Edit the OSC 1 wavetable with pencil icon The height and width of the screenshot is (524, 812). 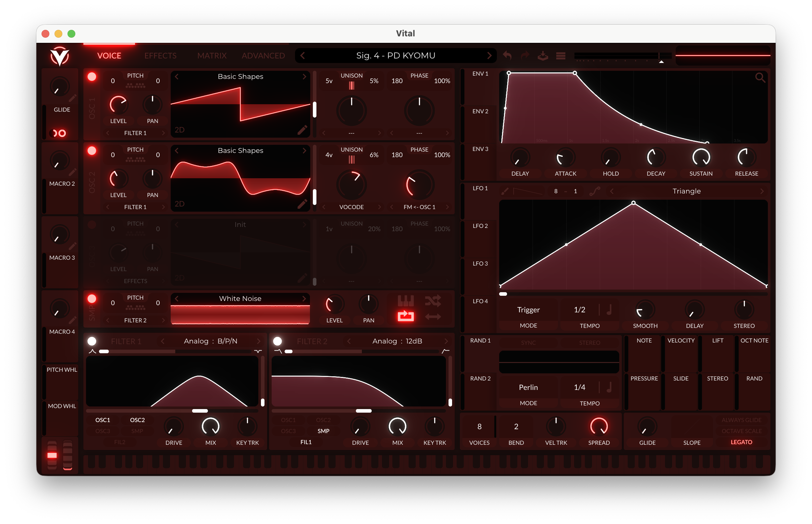point(302,130)
